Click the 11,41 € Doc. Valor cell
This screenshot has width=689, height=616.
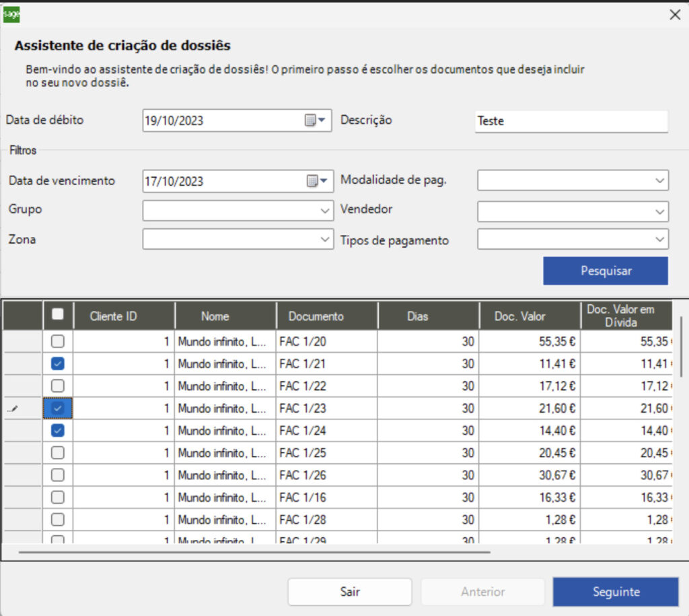point(530,364)
